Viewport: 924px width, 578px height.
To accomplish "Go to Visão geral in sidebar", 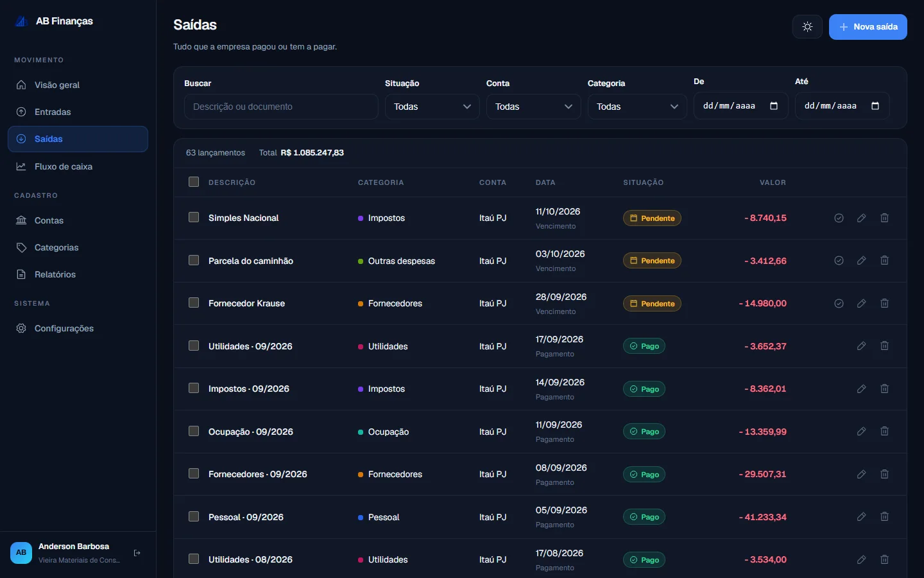I will tap(78, 85).
